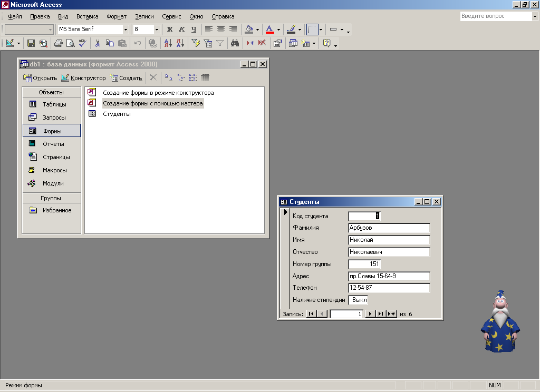Image resolution: width=540 pixels, height=392 pixels.
Task: Click the Фамилия field with Арбузов
Action: point(389,228)
